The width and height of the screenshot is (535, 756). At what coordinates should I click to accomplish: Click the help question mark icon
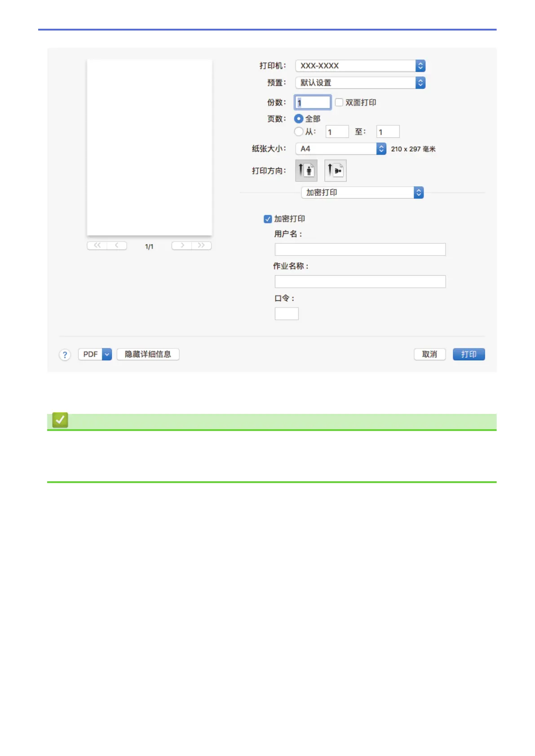click(x=65, y=355)
